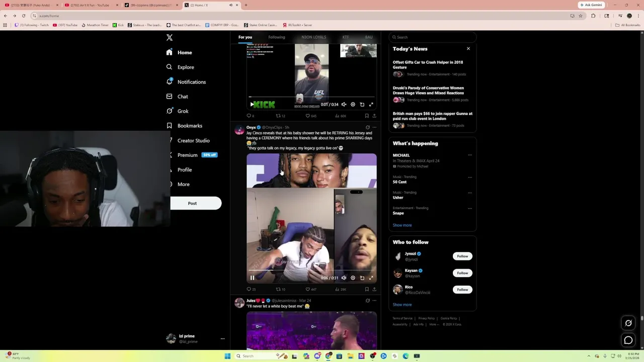Like the post with 645 likes

[x=311, y=116]
